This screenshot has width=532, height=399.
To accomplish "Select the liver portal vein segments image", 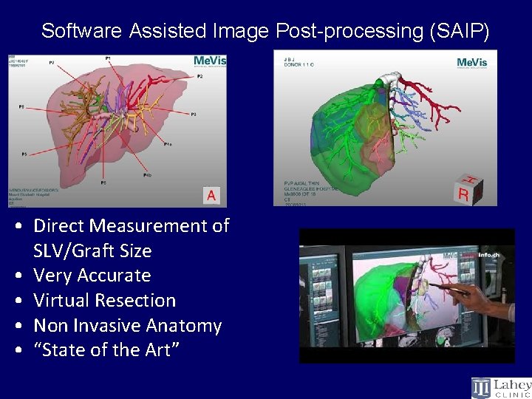I will coord(117,131).
